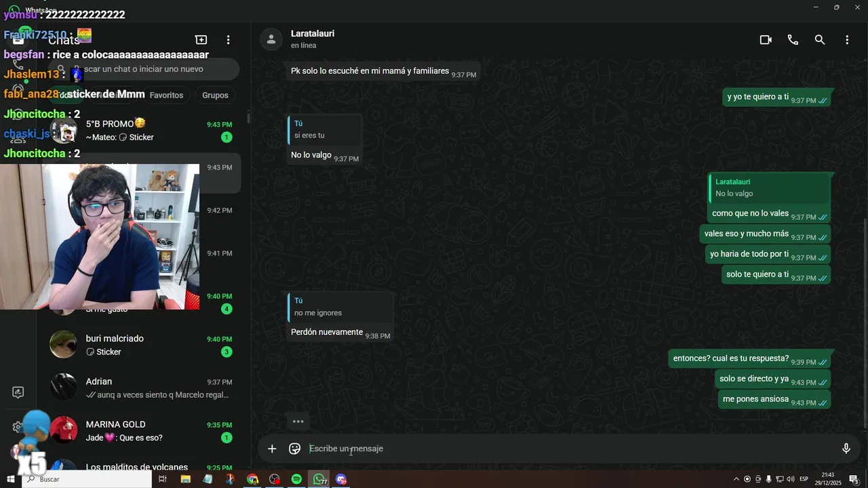Open the emoji and sticker picker
Viewport: 868px width, 488px height.
[294, 449]
